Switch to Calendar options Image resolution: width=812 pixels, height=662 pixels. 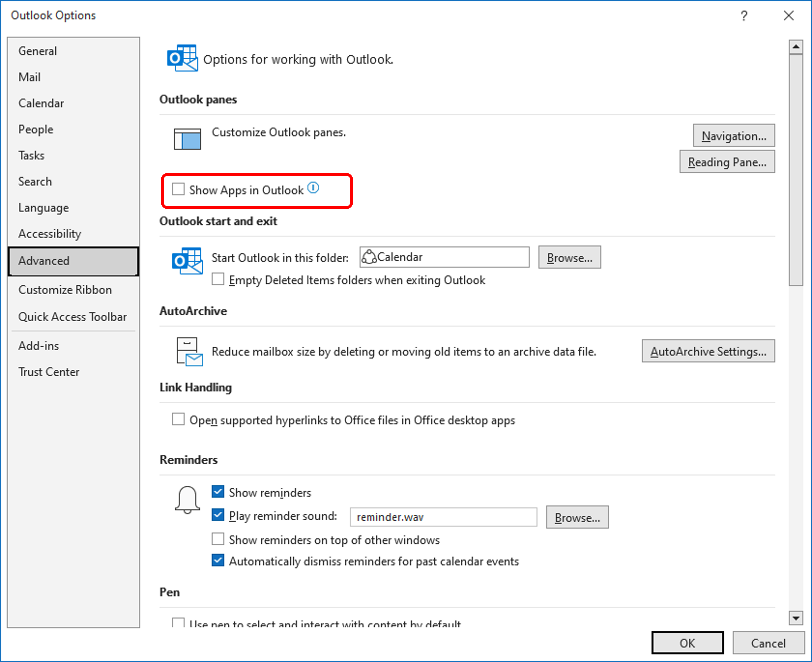[x=73, y=103]
